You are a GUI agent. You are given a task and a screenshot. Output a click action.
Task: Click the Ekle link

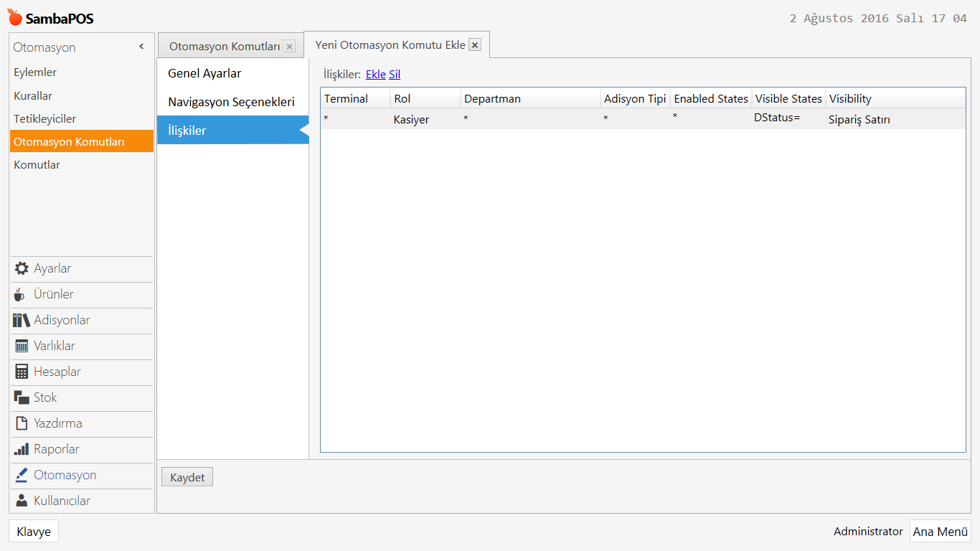point(376,74)
